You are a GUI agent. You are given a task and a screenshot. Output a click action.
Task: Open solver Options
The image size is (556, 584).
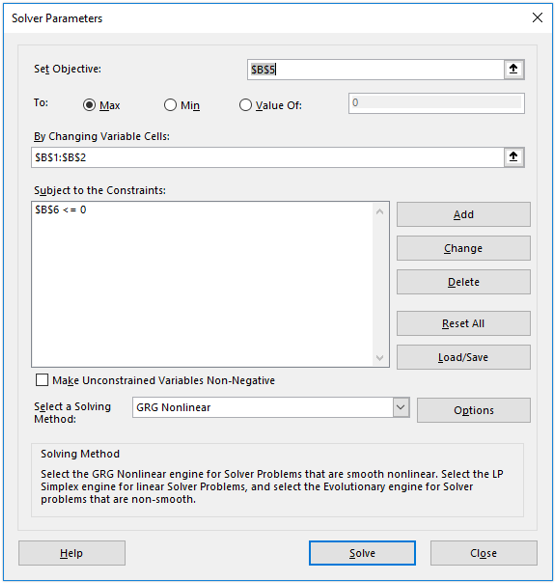(x=474, y=410)
